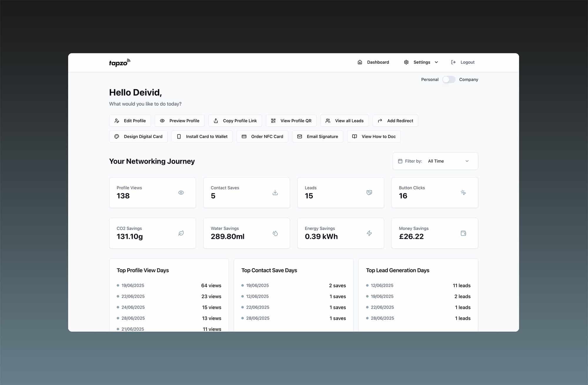
Task: Click the calendar icon in the Filter by control
Action: 400,161
